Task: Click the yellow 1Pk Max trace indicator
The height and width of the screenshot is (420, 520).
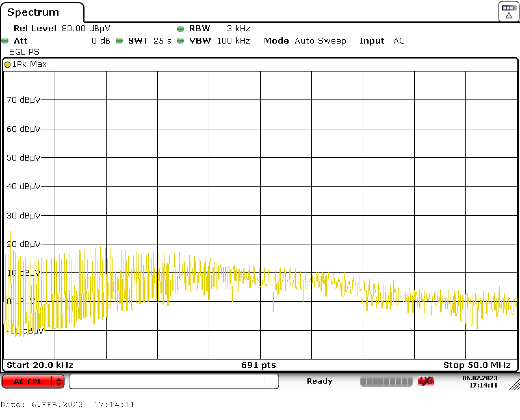Action: pyautogui.click(x=7, y=65)
